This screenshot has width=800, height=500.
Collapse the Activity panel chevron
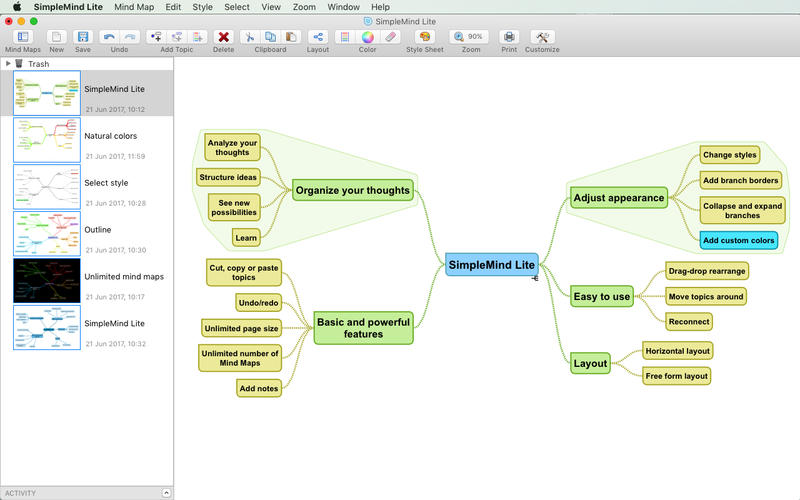(x=166, y=493)
